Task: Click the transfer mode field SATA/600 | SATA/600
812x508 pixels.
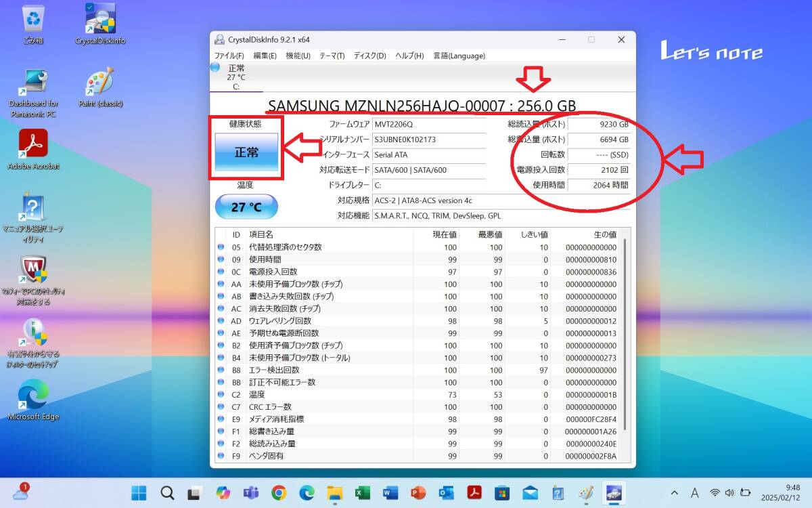Action: pyautogui.click(x=429, y=170)
